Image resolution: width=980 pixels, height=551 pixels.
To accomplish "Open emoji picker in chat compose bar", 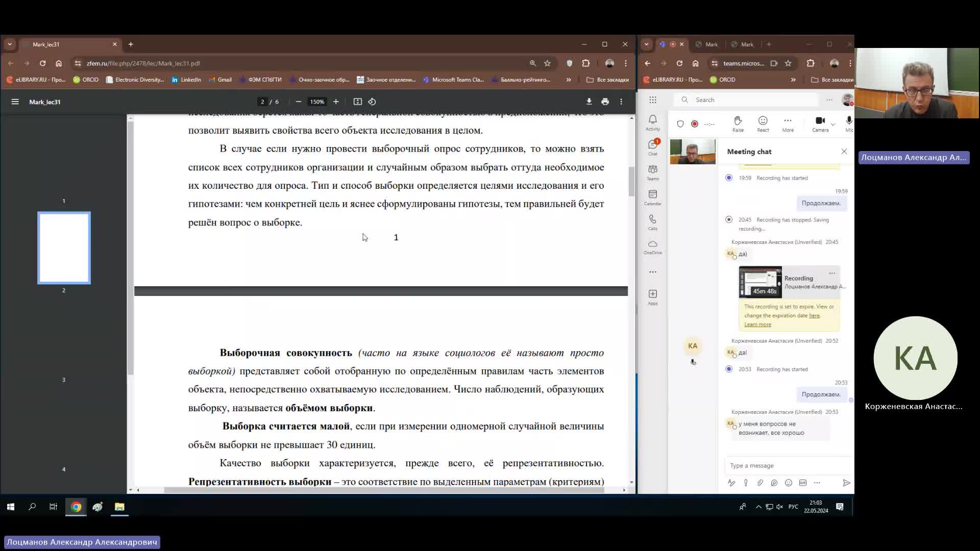I will (789, 483).
